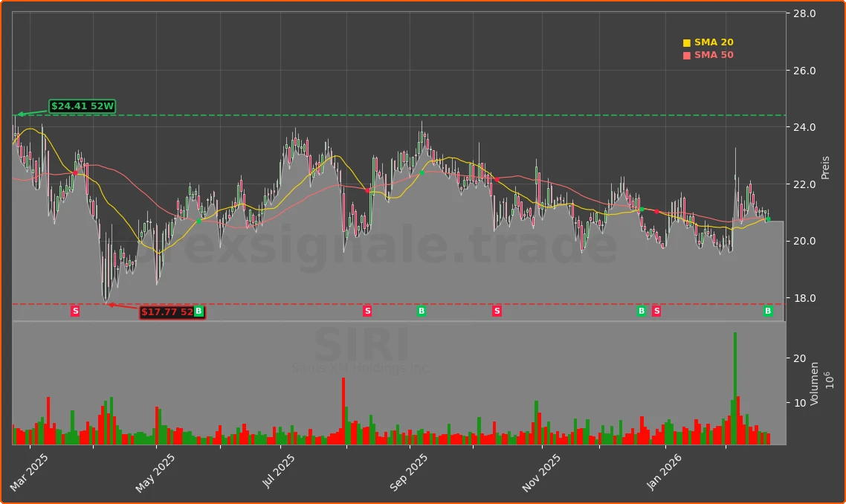Viewport: 846px width, 504px height.
Task: Click the SIRI ticker watermark text
Action: click(361, 346)
